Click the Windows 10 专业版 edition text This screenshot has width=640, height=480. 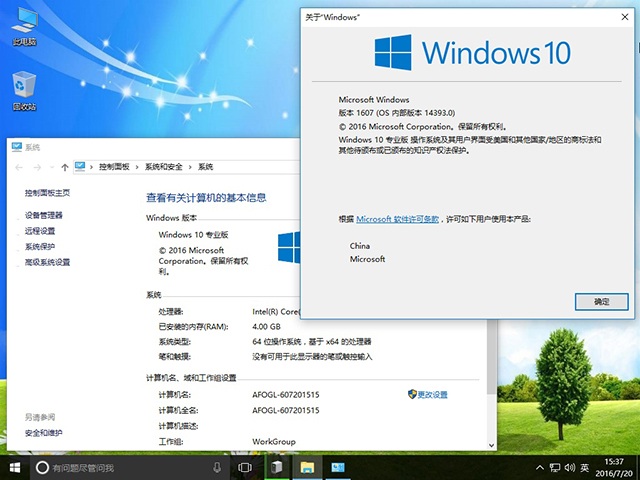coord(193,235)
